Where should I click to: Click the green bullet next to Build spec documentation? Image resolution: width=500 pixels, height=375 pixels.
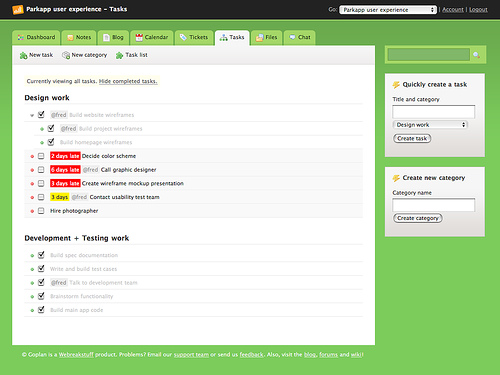click(x=32, y=256)
